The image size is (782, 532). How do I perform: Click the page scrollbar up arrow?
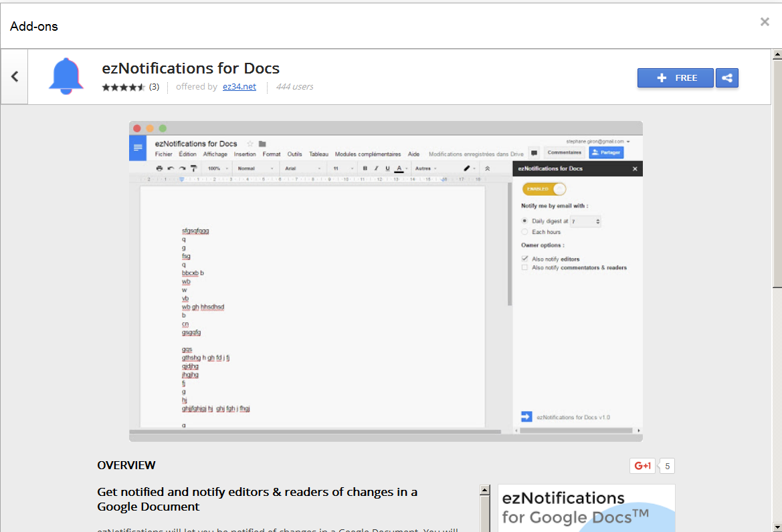coord(777,54)
